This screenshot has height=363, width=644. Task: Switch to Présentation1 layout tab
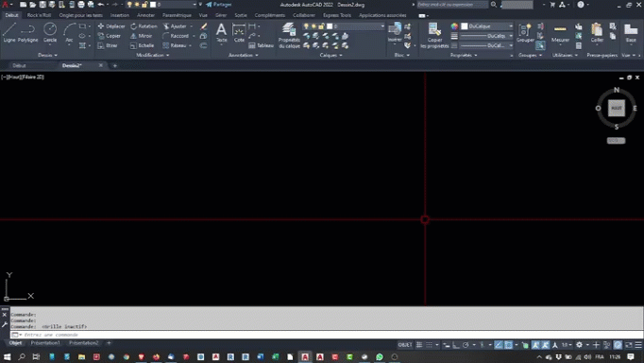coord(45,343)
